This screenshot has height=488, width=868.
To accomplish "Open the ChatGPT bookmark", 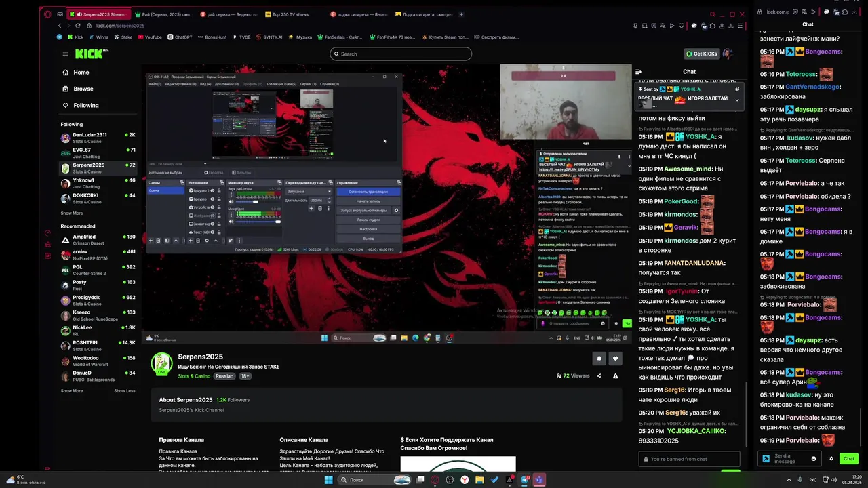I will coord(180,37).
